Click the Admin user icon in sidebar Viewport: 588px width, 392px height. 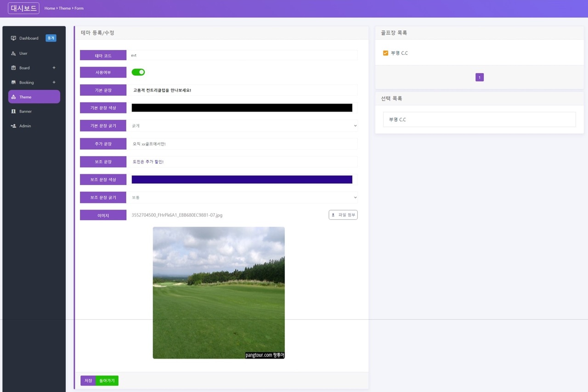[13, 126]
